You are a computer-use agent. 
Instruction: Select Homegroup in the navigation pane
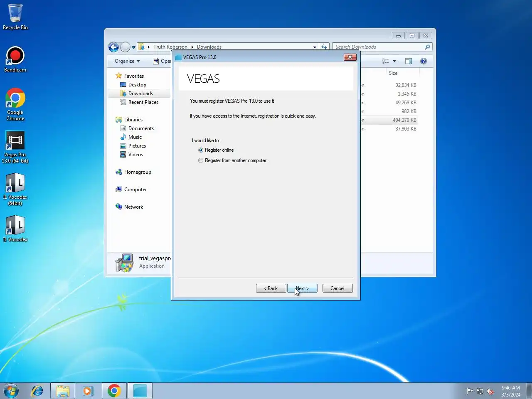[138, 172]
